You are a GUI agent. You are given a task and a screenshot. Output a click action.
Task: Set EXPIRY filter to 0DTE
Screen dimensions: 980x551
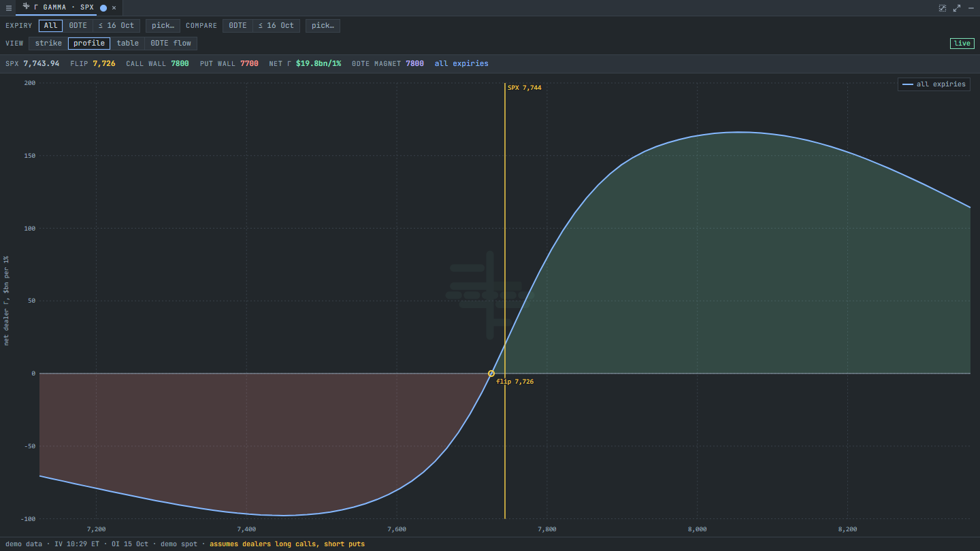pyautogui.click(x=78, y=26)
